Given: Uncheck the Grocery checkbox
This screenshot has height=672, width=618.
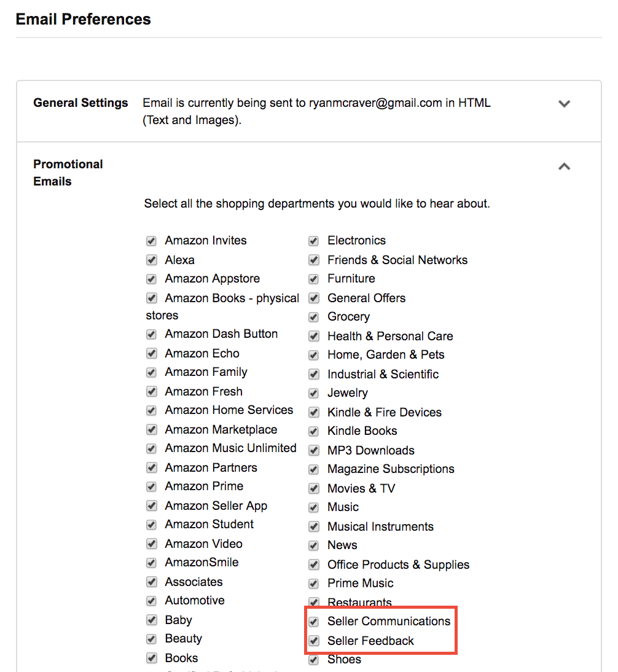Looking at the screenshot, I should (x=314, y=317).
